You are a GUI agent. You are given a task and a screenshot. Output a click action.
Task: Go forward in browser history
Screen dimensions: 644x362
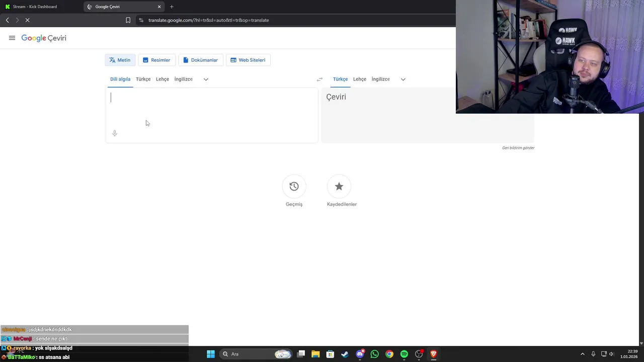click(17, 20)
